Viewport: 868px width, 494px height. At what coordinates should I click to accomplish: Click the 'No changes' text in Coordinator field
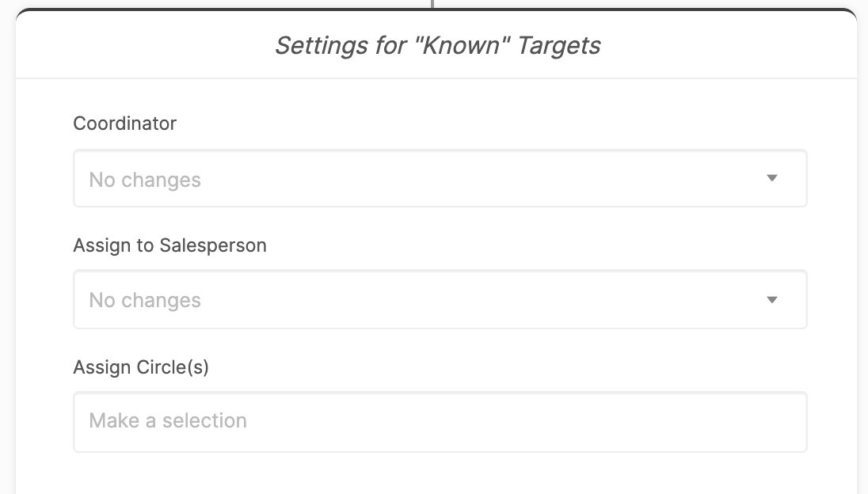point(145,180)
